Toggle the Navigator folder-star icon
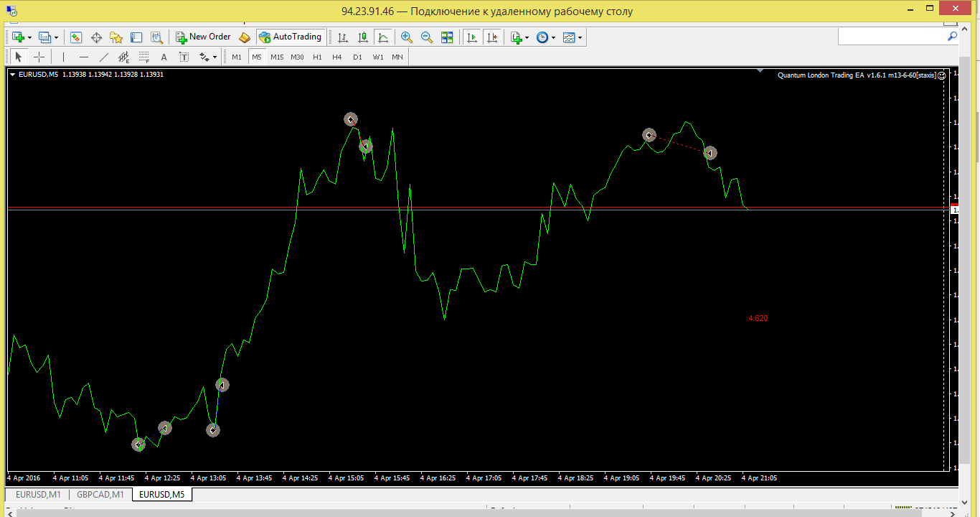The width and height of the screenshot is (980, 517). (x=116, y=37)
